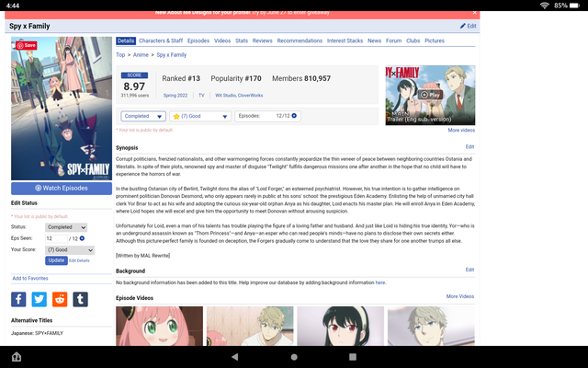
Task: Save poster image to Pinterest
Action: 26,45
